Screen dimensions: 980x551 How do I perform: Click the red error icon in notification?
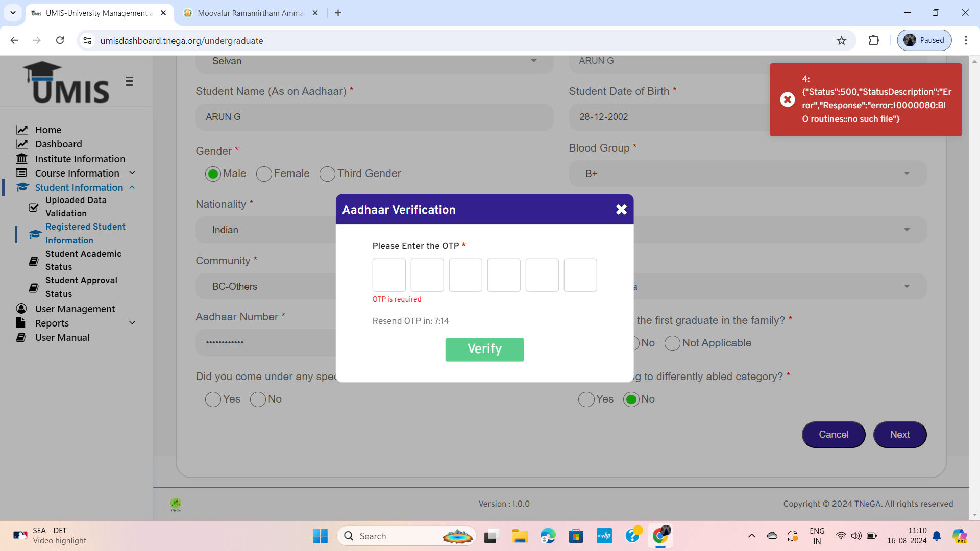tap(787, 99)
